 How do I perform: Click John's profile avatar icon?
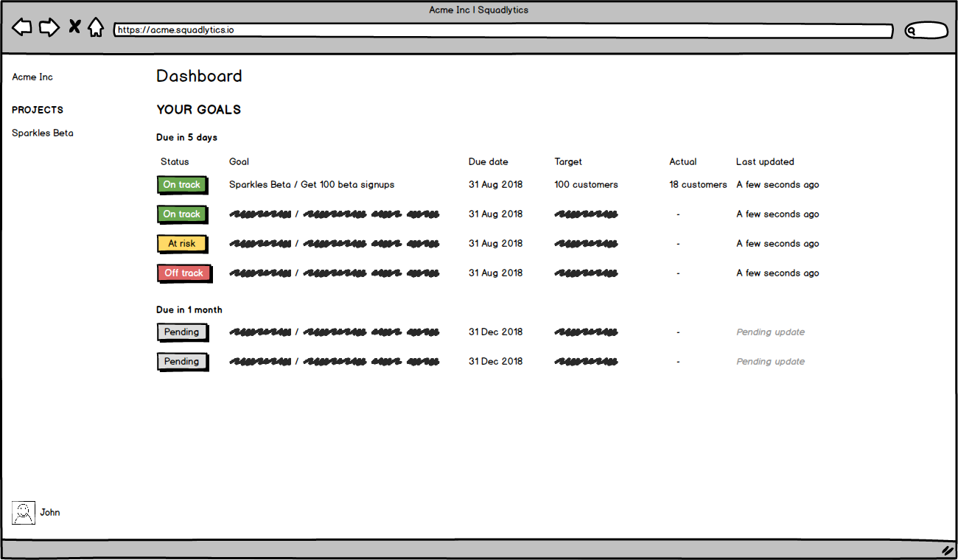click(23, 512)
